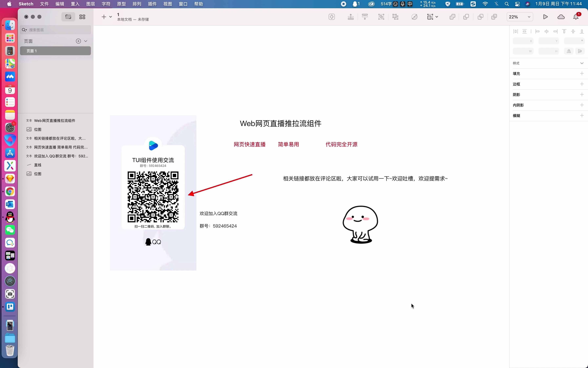The width and height of the screenshot is (588, 368).
Task: Click align top edges icon
Action: [564, 31]
